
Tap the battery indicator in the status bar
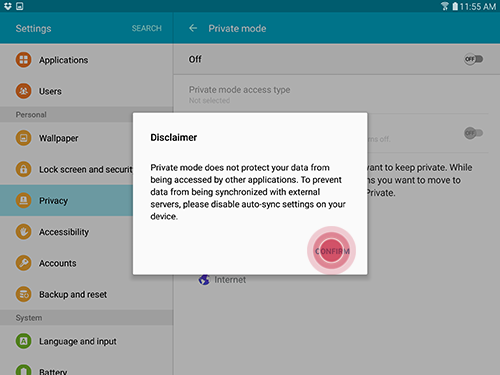tap(455, 6)
